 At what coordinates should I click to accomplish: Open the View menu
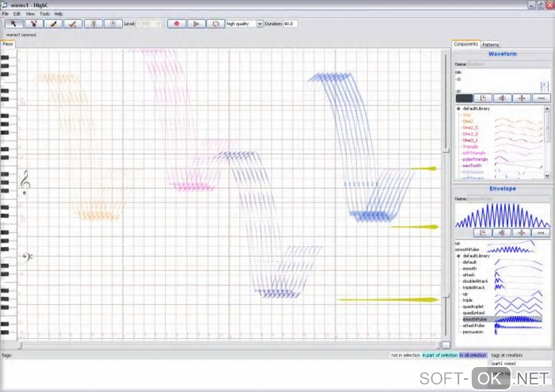pyautogui.click(x=30, y=14)
